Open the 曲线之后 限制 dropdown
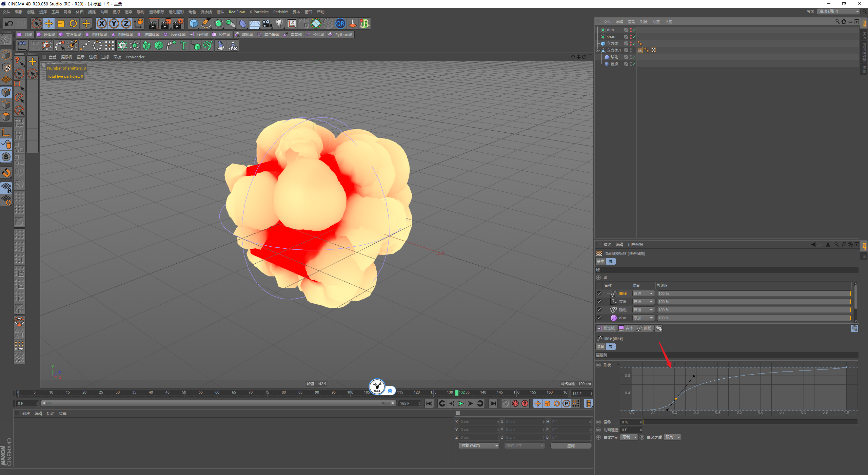868x475 pixels. click(x=672, y=437)
